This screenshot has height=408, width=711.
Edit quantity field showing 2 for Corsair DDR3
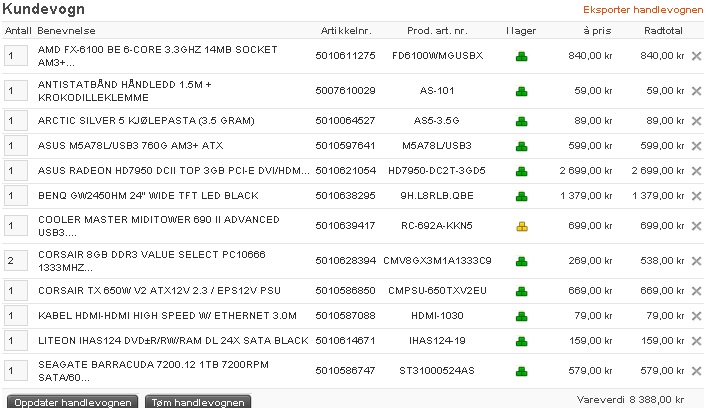(16, 260)
